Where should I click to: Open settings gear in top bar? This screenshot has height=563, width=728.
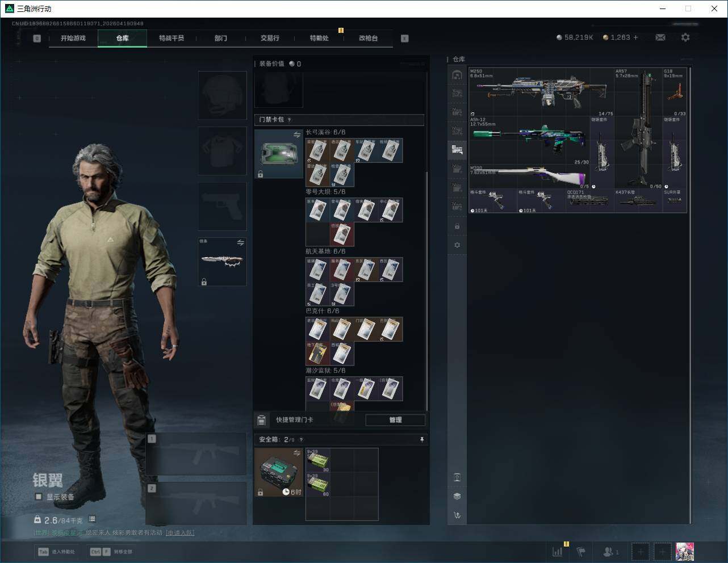coord(685,37)
